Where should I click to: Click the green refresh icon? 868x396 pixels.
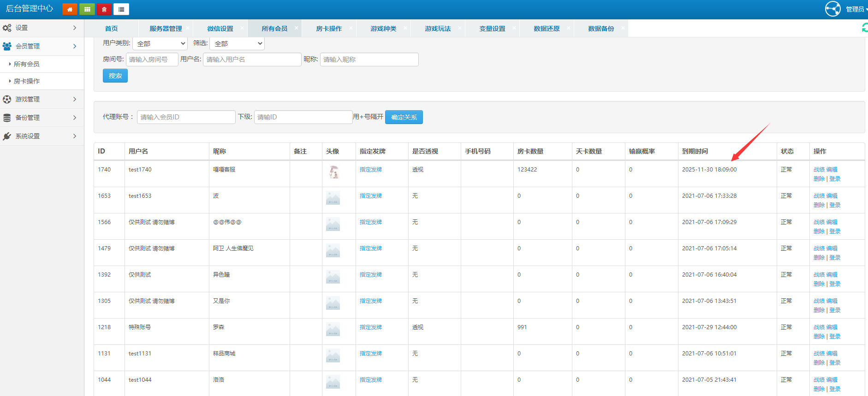[x=864, y=28]
